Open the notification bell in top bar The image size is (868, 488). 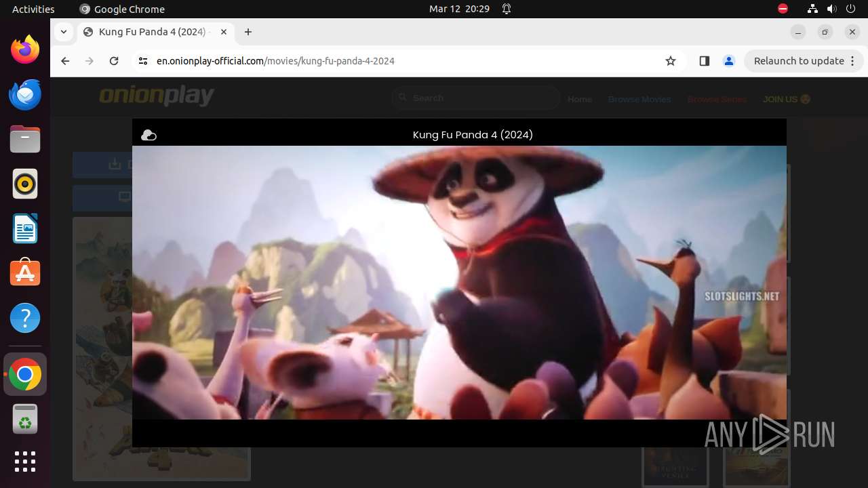coord(507,9)
